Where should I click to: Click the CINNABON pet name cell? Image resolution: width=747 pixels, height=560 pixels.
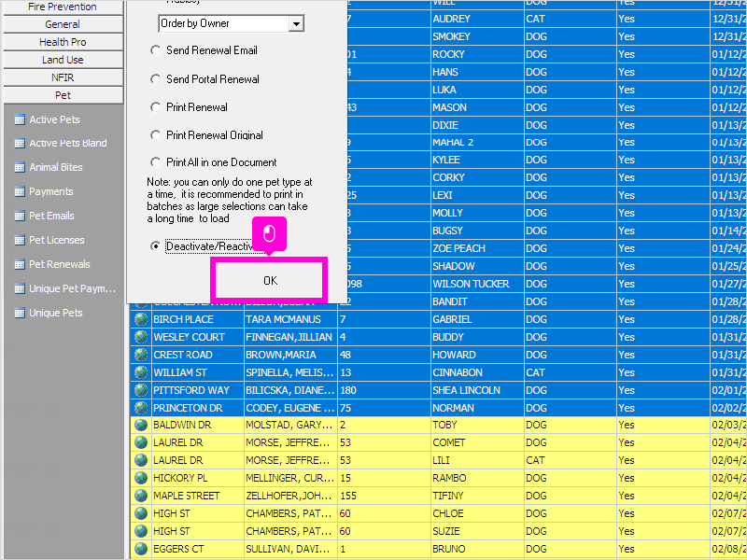(x=477, y=371)
